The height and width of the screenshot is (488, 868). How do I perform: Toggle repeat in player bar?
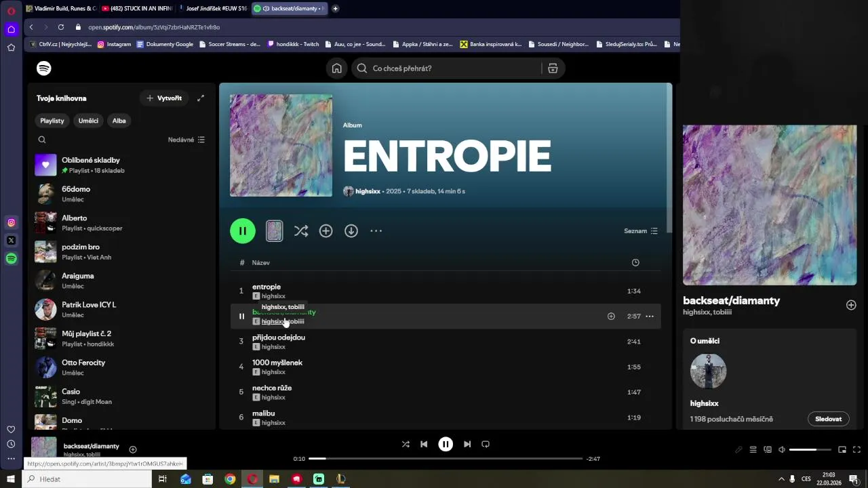(486, 444)
